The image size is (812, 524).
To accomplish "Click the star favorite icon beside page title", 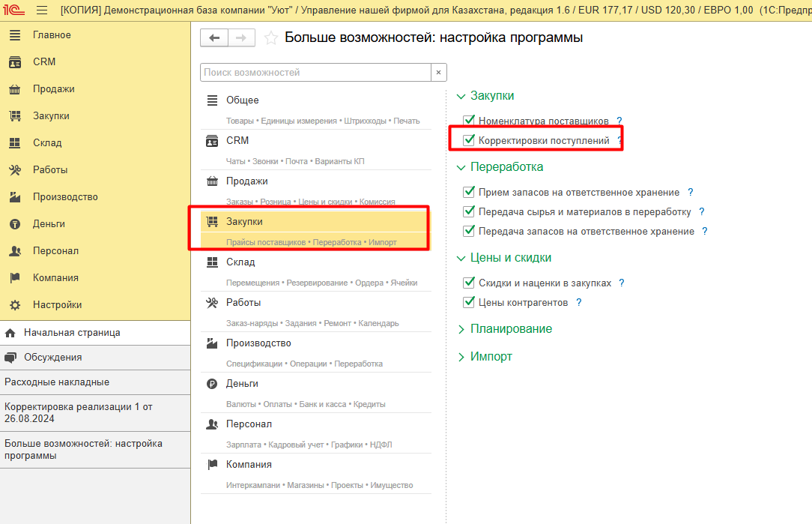I will click(x=271, y=38).
